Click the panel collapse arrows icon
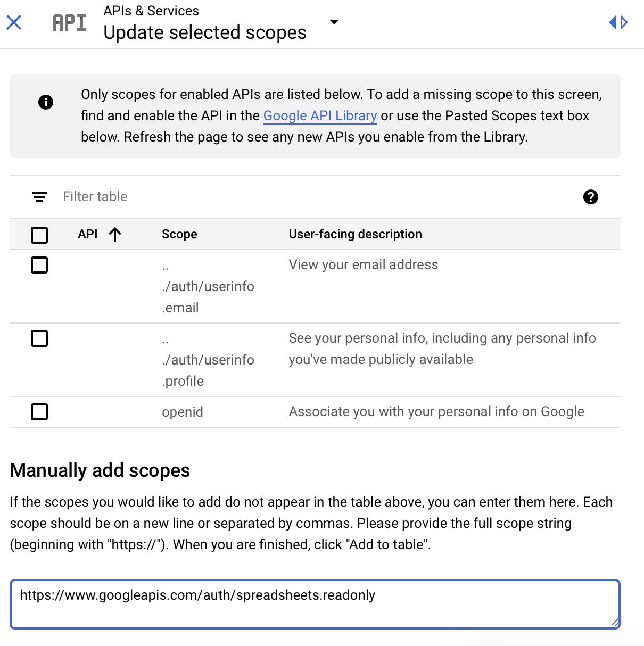644x646 pixels. 618,22
